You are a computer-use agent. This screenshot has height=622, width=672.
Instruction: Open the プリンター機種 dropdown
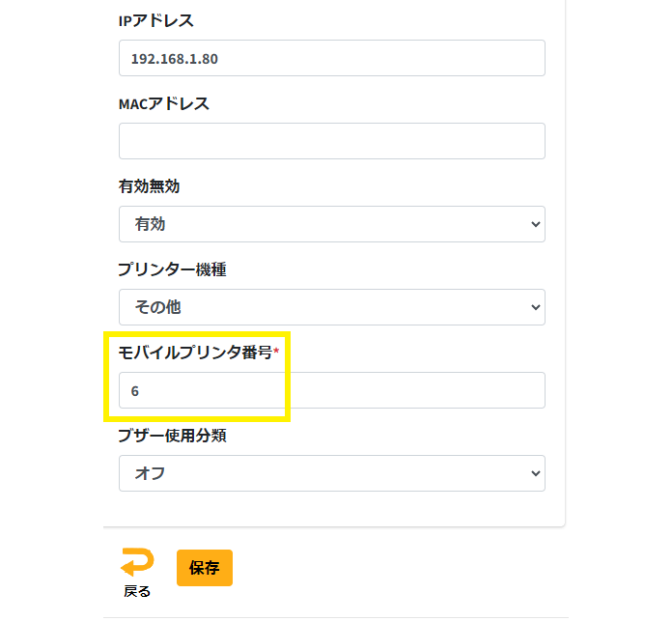331,307
